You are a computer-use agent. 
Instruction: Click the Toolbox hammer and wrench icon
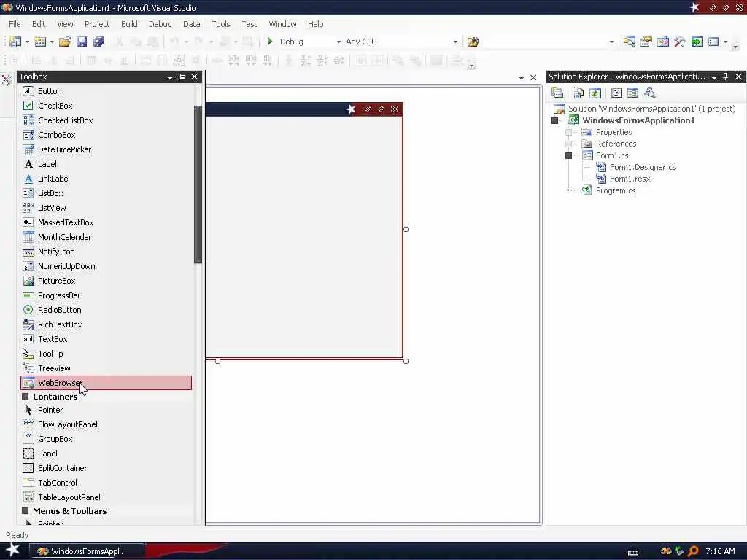click(x=679, y=42)
